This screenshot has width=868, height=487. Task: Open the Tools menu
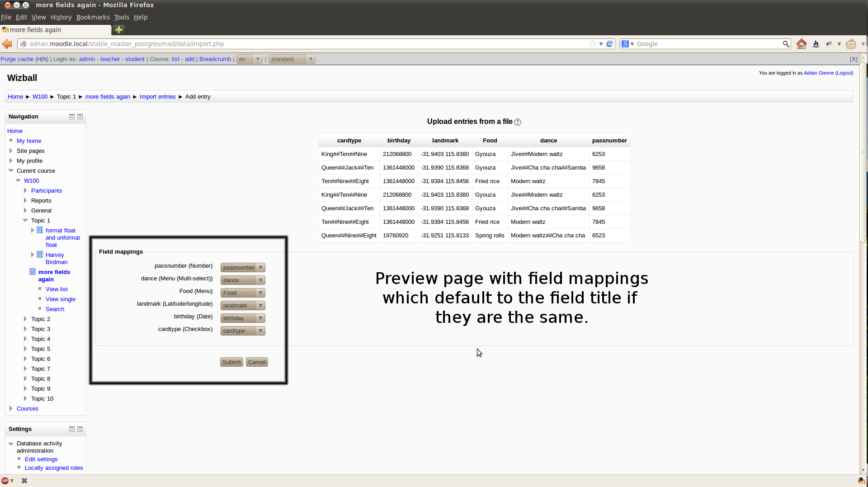(x=122, y=17)
